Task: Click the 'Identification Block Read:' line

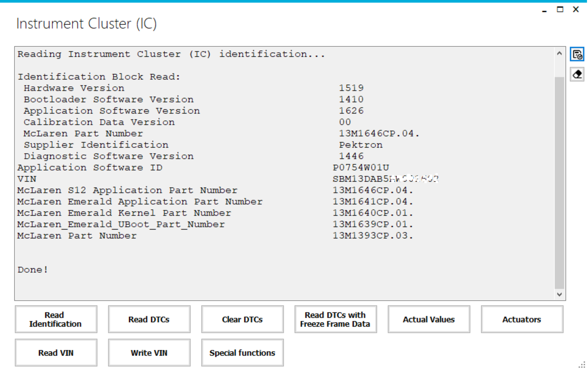Action: pos(99,77)
